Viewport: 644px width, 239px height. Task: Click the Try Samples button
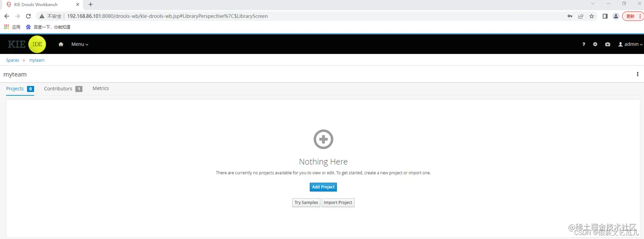[x=306, y=202]
